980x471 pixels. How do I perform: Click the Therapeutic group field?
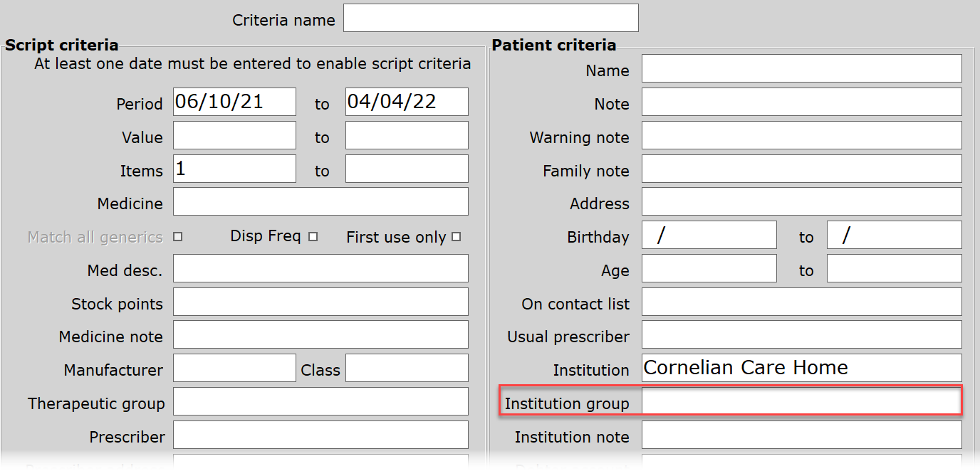click(320, 401)
